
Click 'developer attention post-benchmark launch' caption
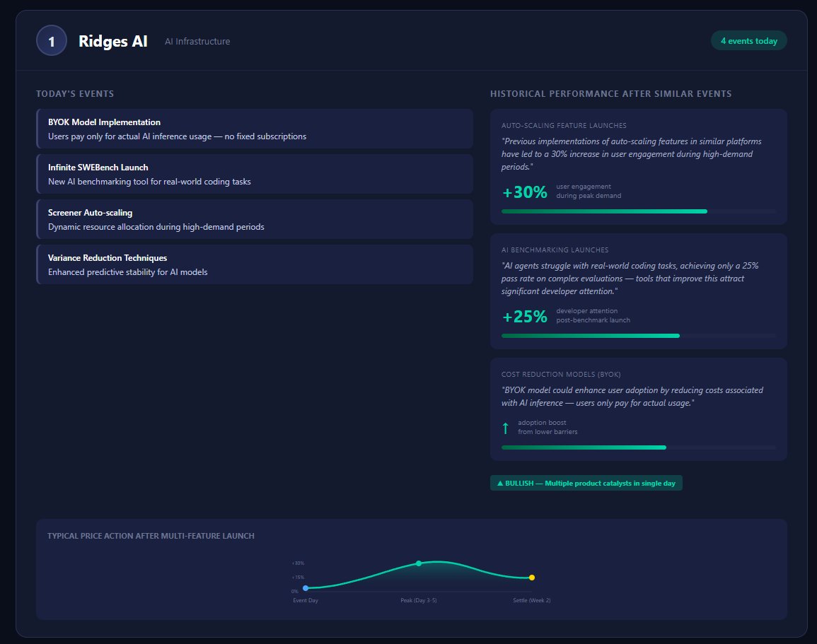[593, 315]
